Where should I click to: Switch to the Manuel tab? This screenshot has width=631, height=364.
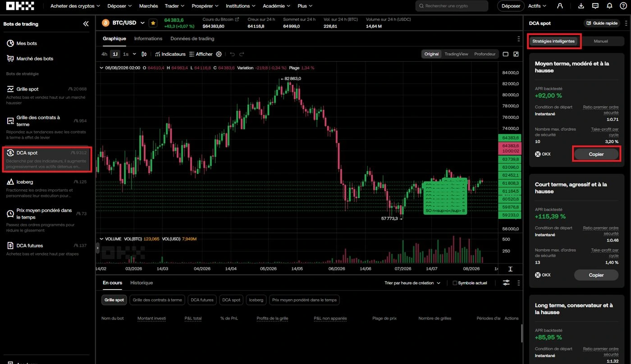[601, 41]
